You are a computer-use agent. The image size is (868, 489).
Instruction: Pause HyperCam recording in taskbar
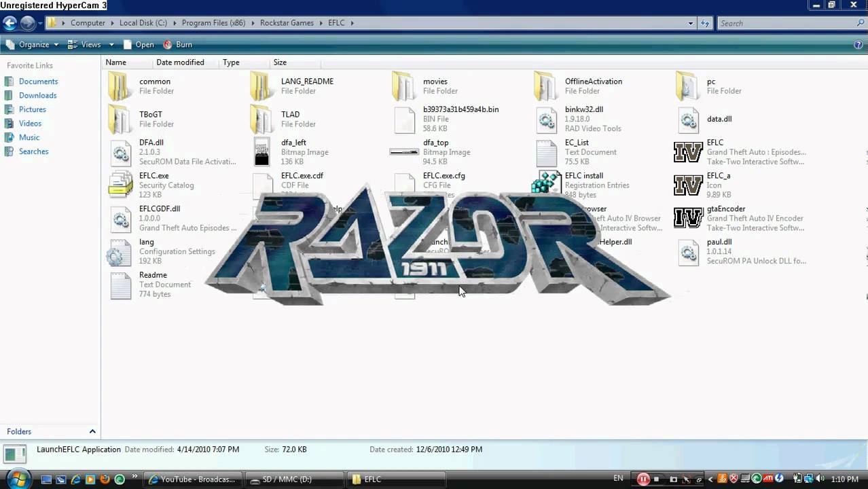tap(643, 479)
